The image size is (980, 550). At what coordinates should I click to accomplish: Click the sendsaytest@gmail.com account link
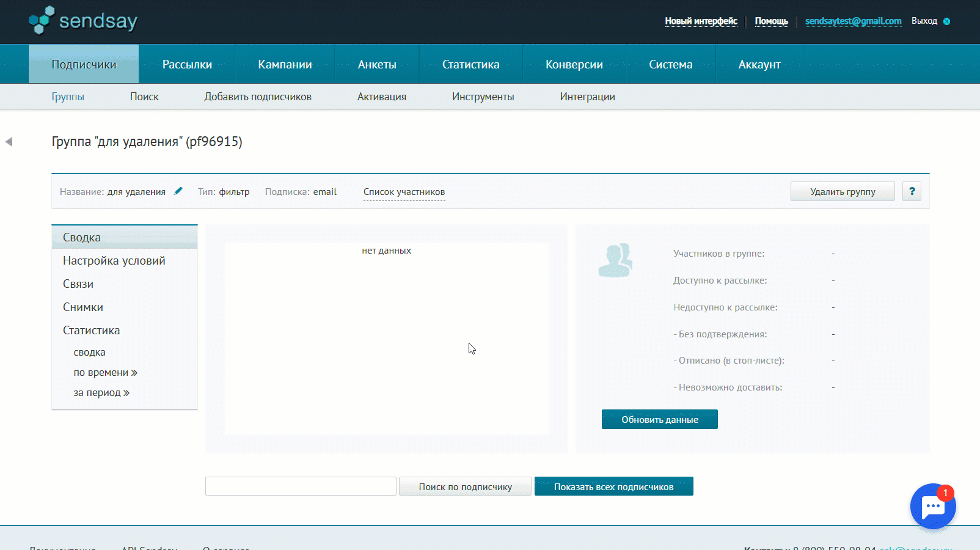click(853, 21)
